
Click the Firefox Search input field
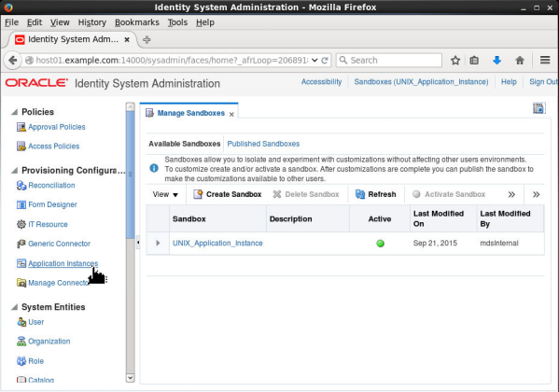[x=389, y=60]
